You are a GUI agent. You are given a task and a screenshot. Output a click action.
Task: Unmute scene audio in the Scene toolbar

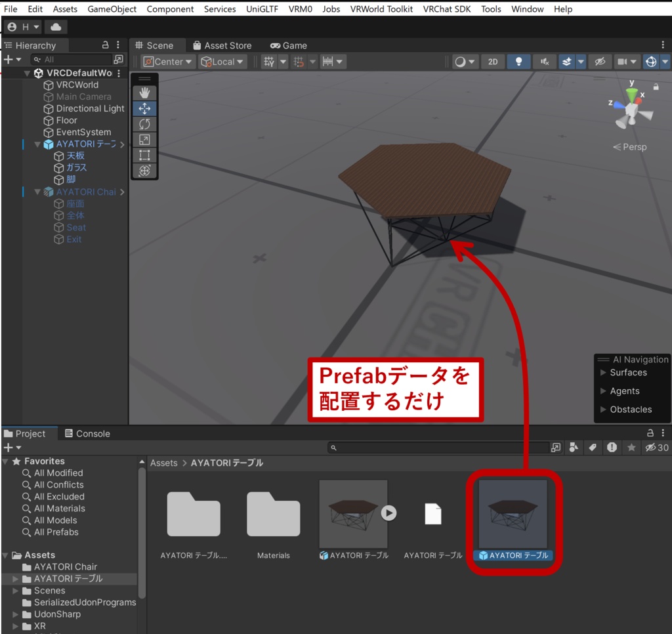click(x=543, y=61)
